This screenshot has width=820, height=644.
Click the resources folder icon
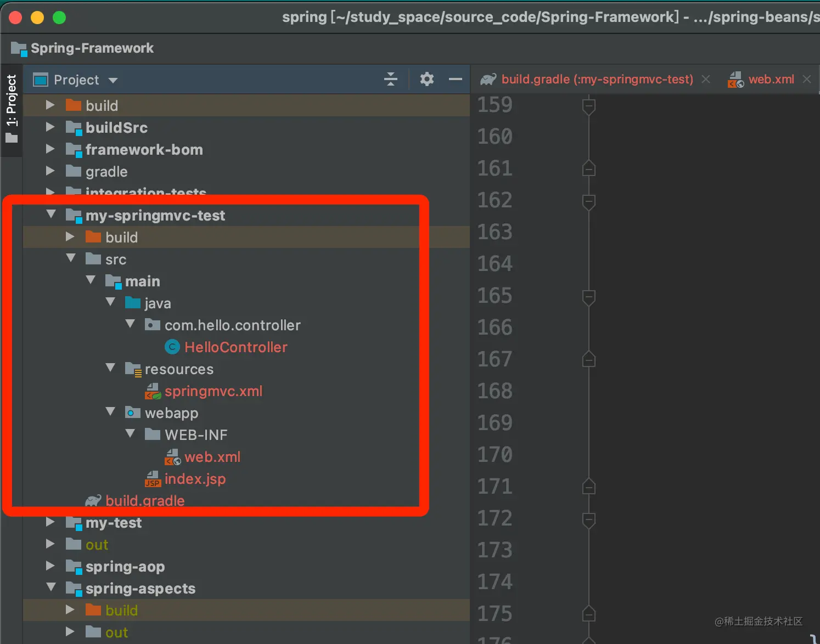pos(133,369)
